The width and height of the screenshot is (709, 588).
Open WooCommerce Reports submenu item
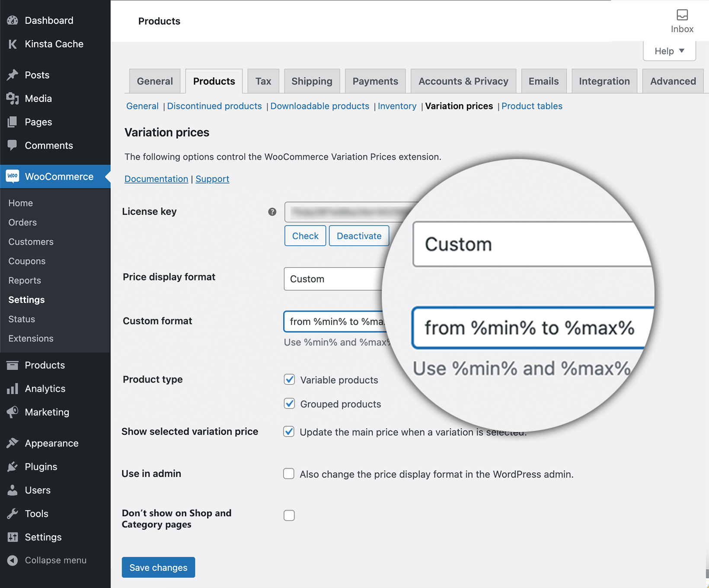click(25, 280)
